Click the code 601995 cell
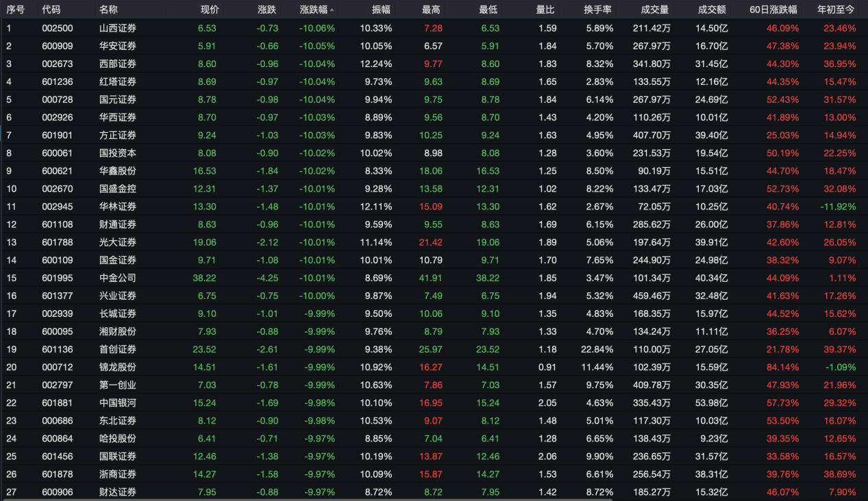The image size is (868, 501). click(x=58, y=277)
